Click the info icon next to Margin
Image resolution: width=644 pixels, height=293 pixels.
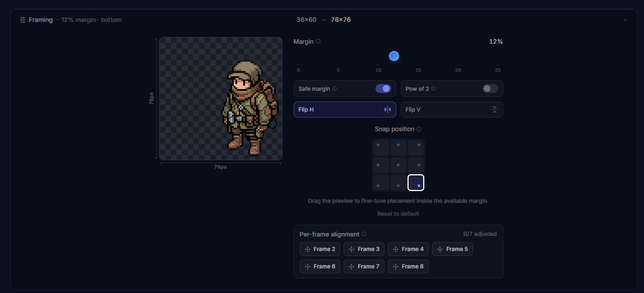(318, 41)
